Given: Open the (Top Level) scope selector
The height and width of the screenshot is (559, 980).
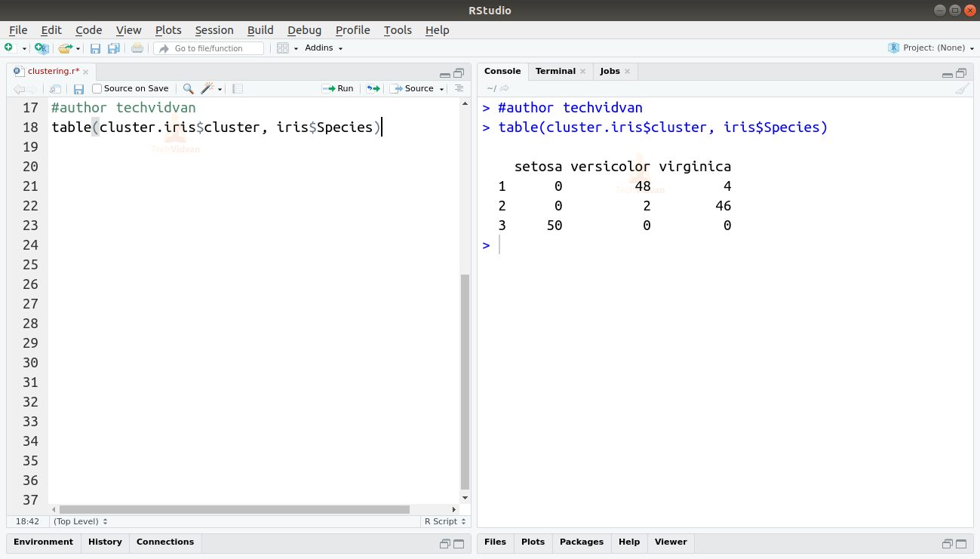Looking at the screenshot, I should [81, 521].
